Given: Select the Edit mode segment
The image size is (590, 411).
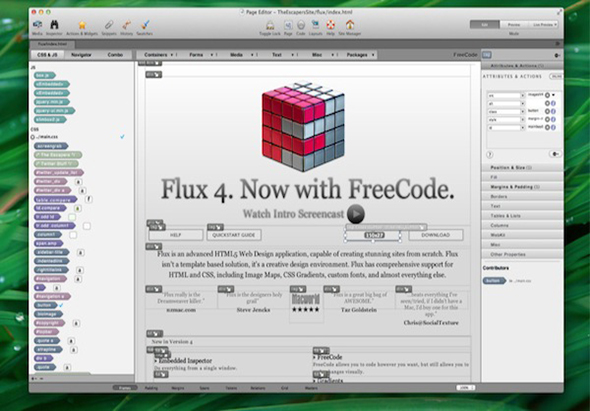Looking at the screenshot, I should pos(485,24).
